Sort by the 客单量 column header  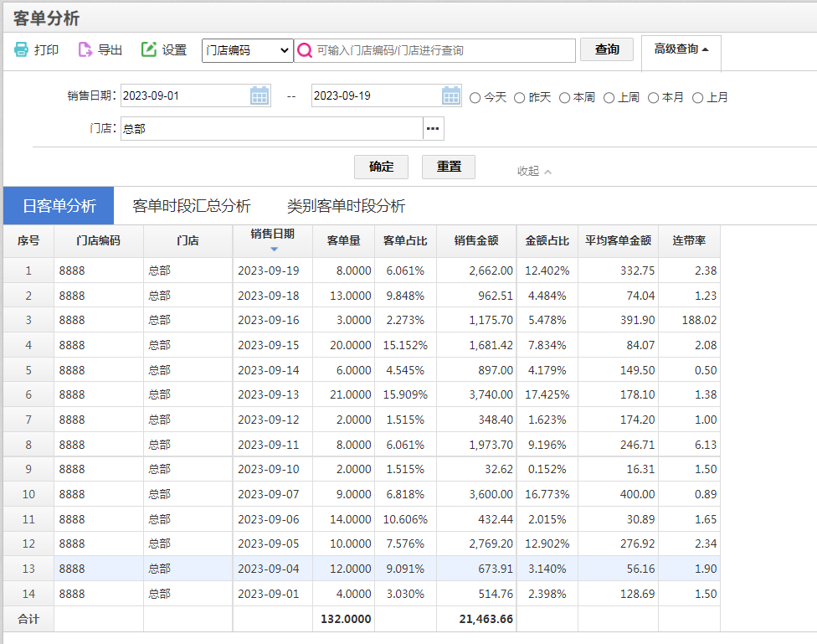(344, 241)
